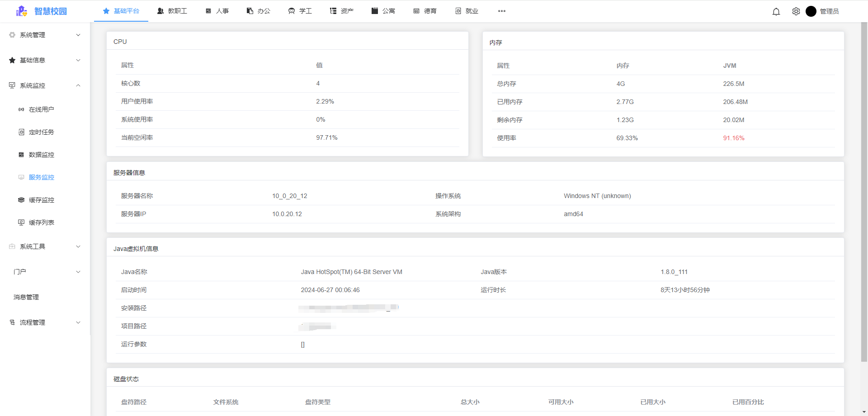
Task: Click the 数据监控 sidebar icon
Action: click(21, 155)
